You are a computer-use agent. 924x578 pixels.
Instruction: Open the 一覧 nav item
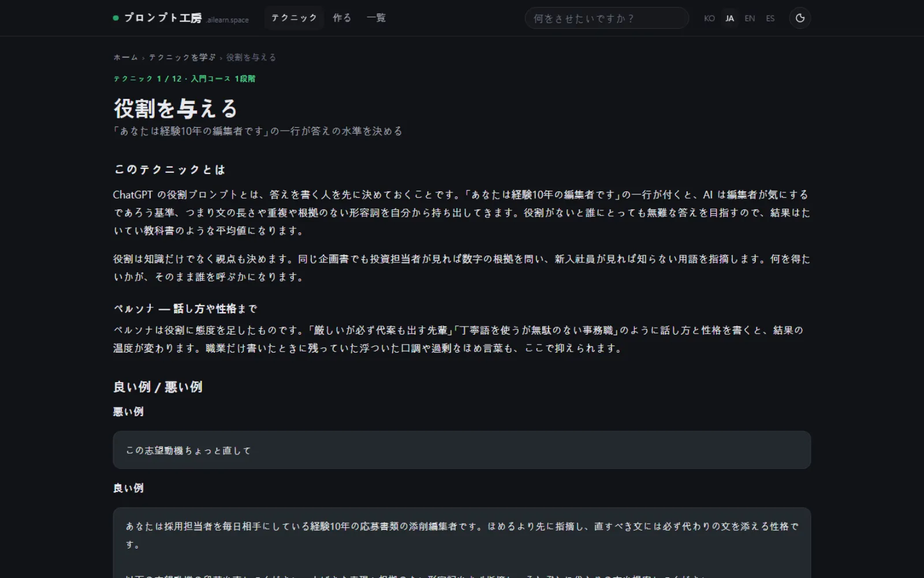coord(376,18)
